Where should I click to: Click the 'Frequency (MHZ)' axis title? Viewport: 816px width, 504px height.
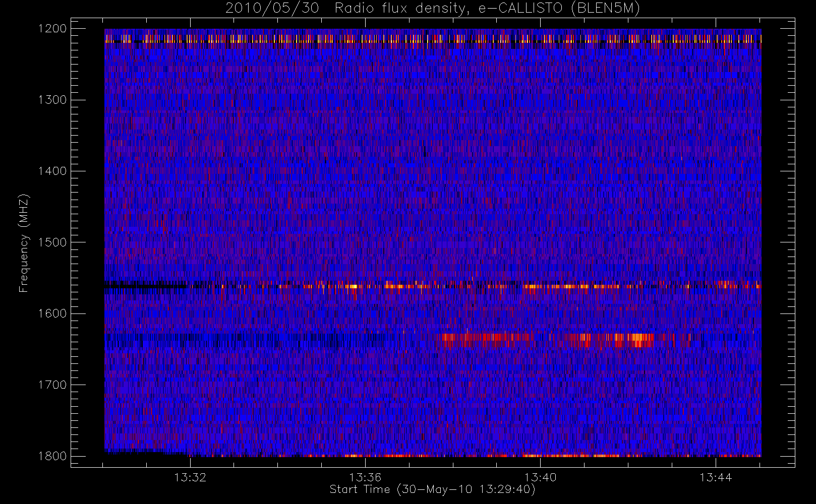coord(24,243)
